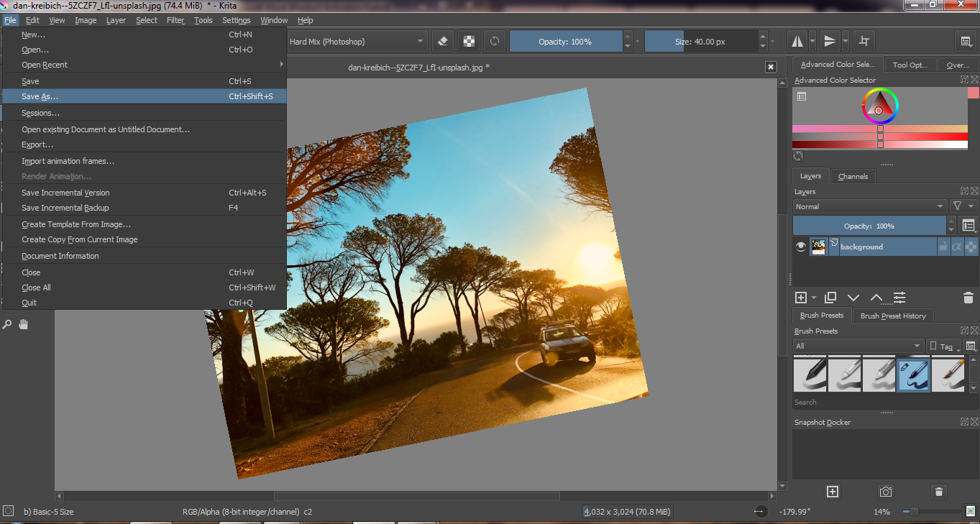The height and width of the screenshot is (524, 980).
Task: Duplicate layer using the copy icon
Action: pos(830,298)
